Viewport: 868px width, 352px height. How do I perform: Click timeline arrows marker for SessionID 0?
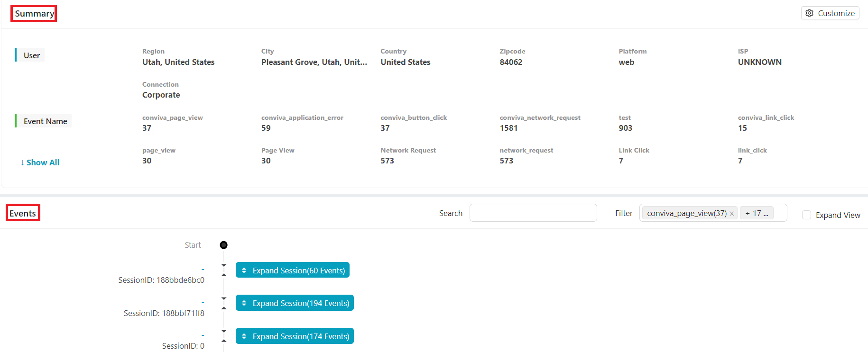(224, 336)
